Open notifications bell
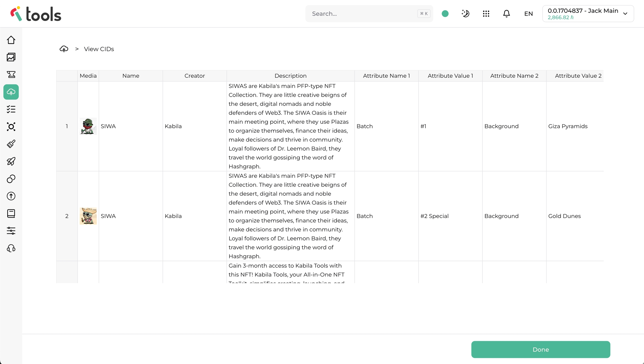 click(506, 13)
